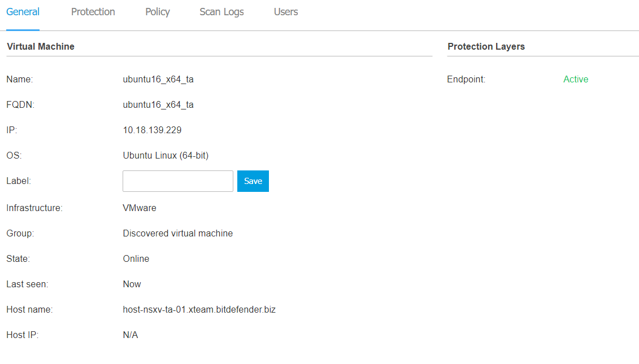
Task: Click the OS value Ubuntu Linux (64-bit)
Action: [x=166, y=155]
